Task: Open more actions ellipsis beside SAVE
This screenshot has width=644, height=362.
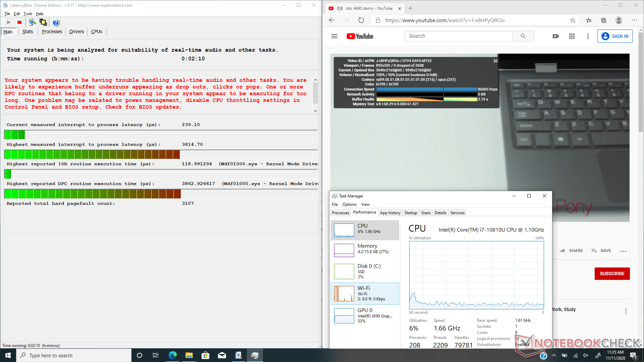Action: click(x=623, y=251)
